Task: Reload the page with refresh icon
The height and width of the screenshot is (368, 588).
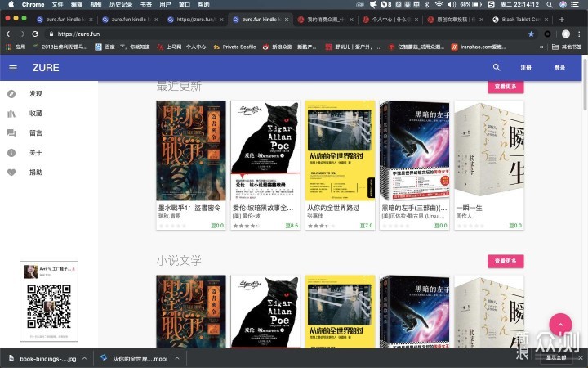Action: tap(35, 34)
